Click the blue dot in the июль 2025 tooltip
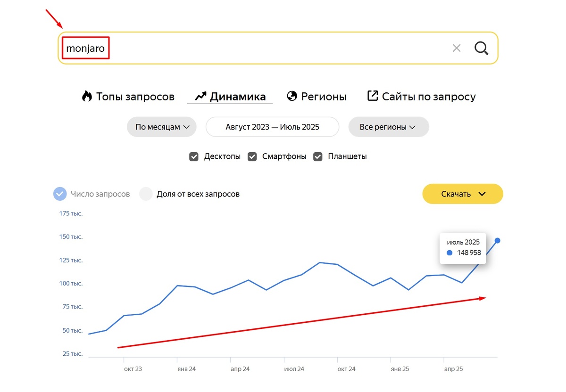566x392 pixels. coord(449,253)
